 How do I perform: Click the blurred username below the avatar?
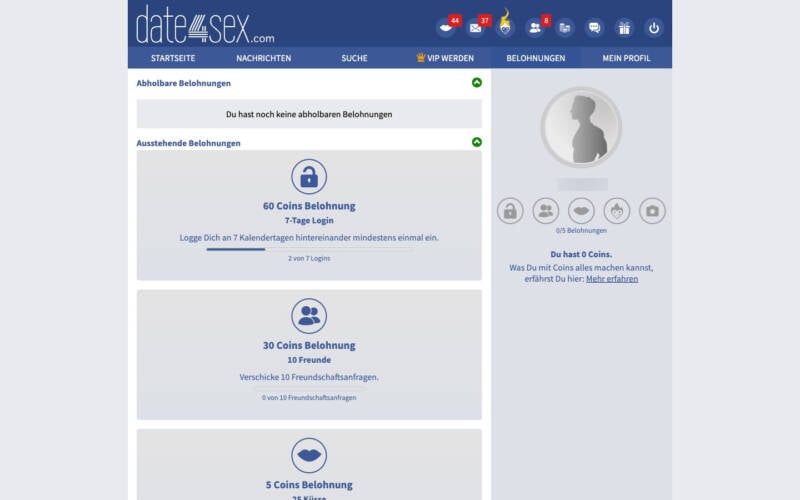(x=582, y=184)
